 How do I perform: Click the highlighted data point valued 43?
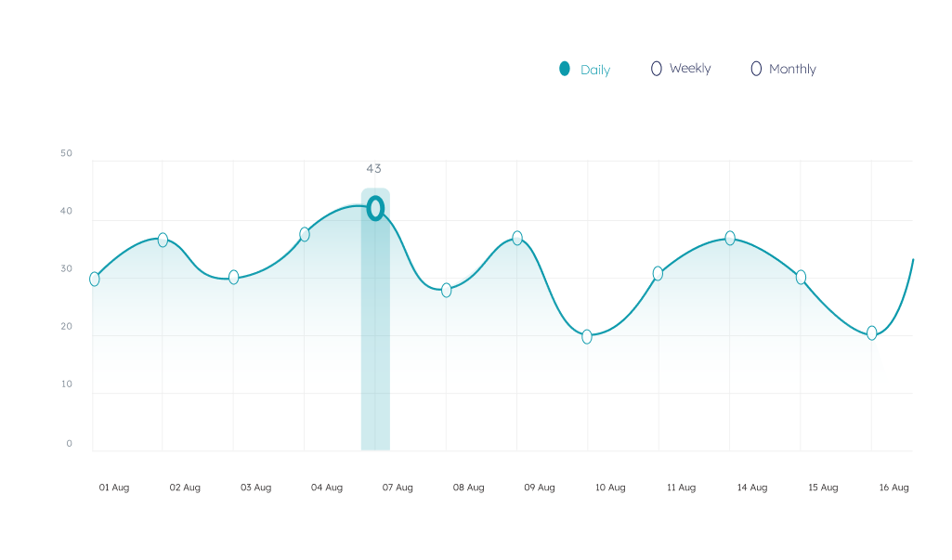point(375,208)
